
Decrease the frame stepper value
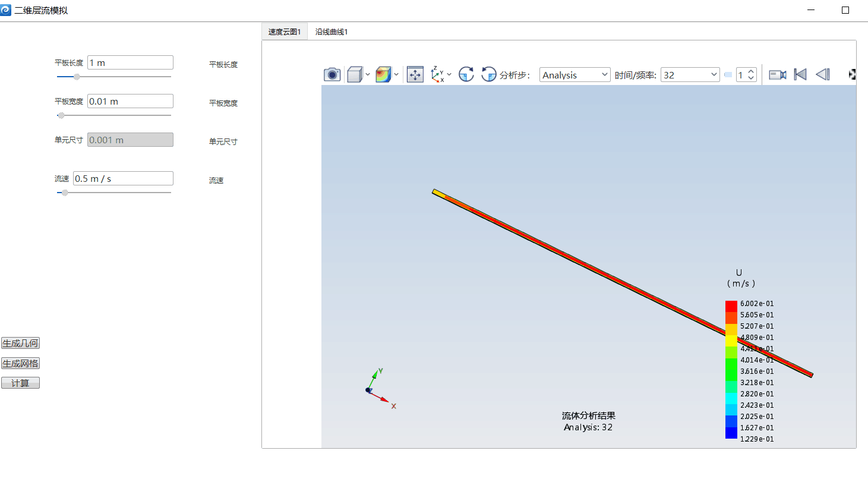pyautogui.click(x=751, y=78)
